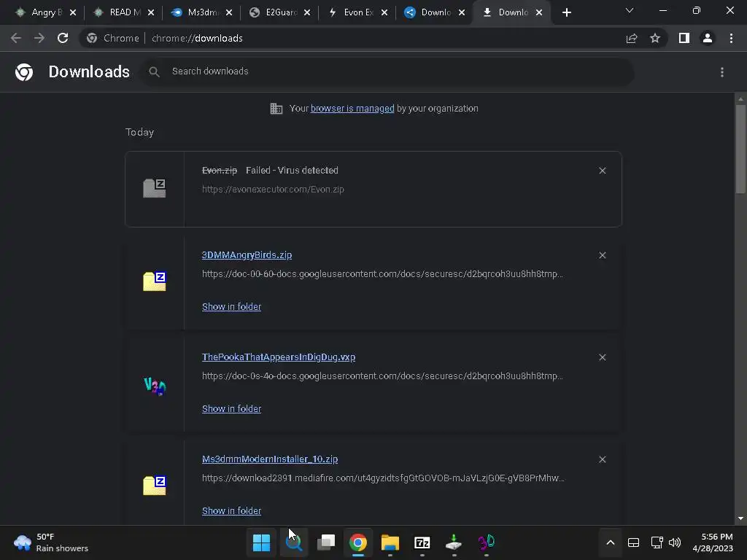Open the volume tray icon

[x=675, y=542]
